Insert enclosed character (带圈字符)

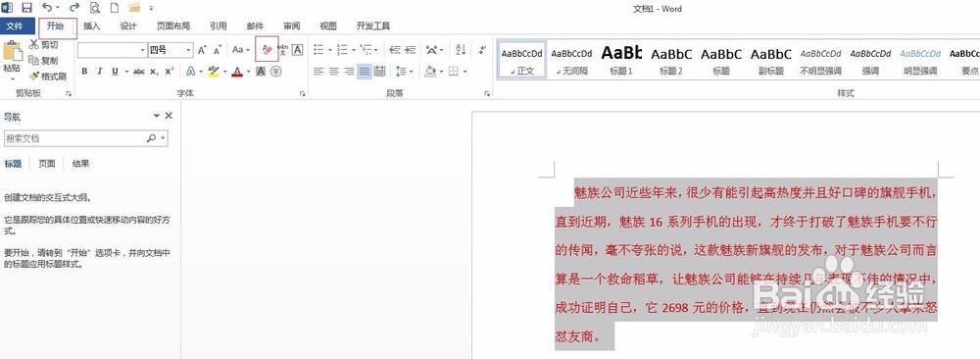coord(275,72)
